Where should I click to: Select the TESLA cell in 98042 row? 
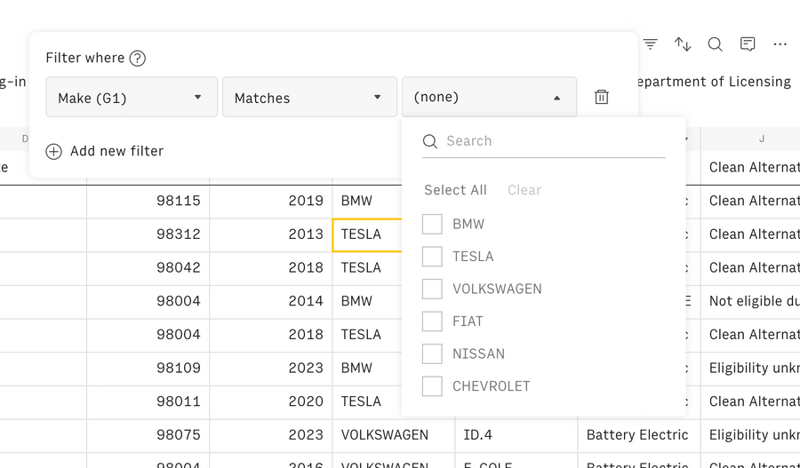[x=367, y=268]
